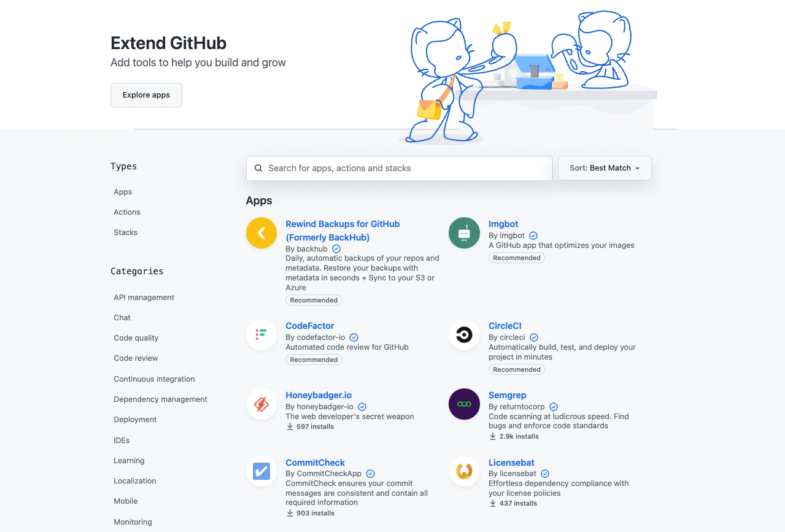The height and width of the screenshot is (532, 785).
Task: Click the Imgbot robot icon
Action: (464, 233)
